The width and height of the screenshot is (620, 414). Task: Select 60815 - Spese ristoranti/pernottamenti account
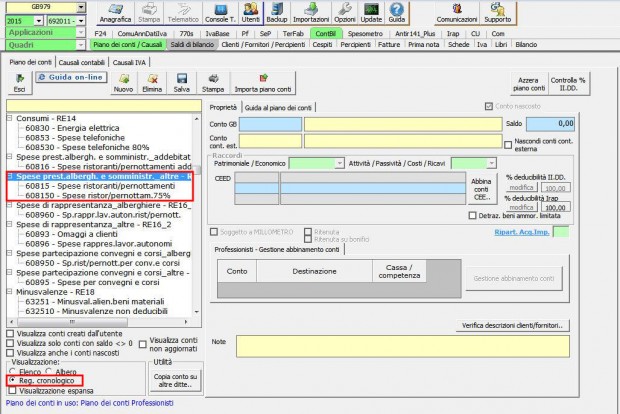[100, 186]
